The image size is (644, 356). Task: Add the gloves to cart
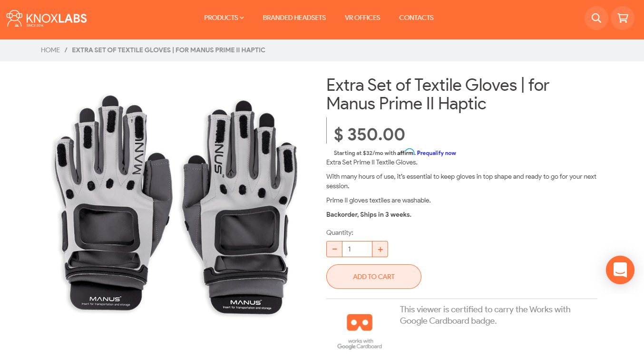374,277
